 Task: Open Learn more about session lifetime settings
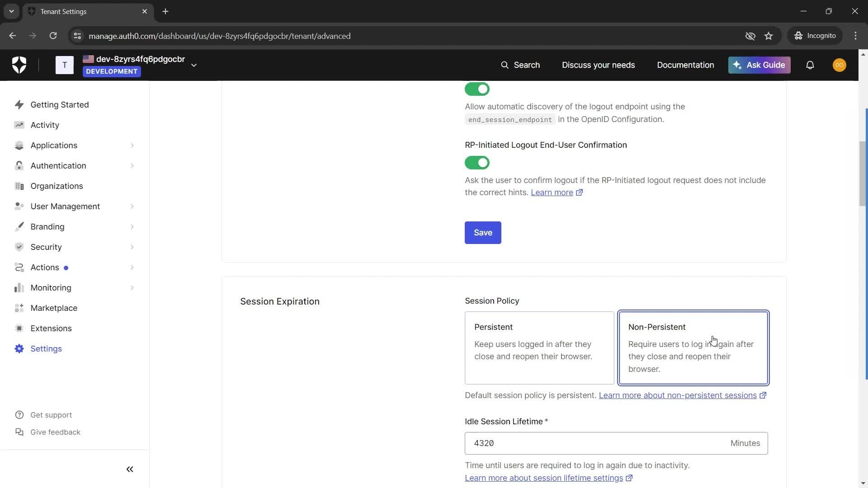tap(548, 478)
